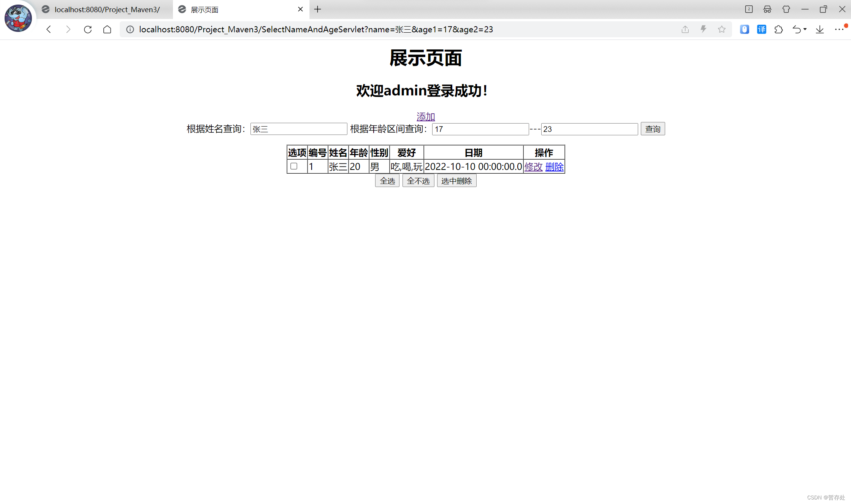The image size is (851, 504).
Task: Check the checkbox for row 张三
Action: 294,166
